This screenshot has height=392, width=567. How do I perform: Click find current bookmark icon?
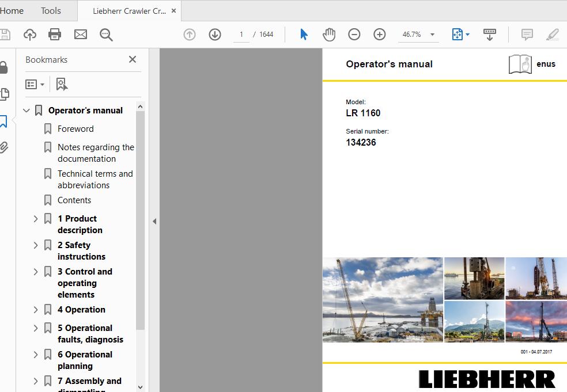pyautogui.click(x=62, y=84)
